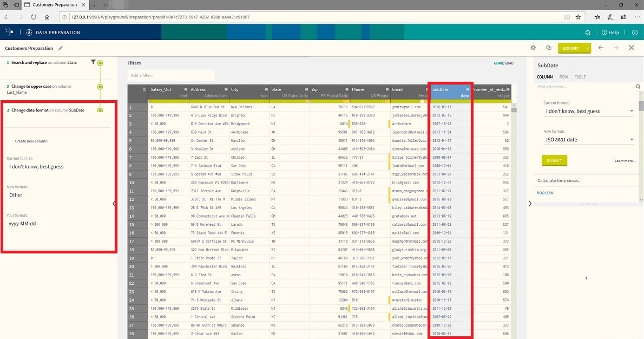Open SubDate column menu
Image resolution: width=644 pixels, height=339 pixels.
coord(468,89)
